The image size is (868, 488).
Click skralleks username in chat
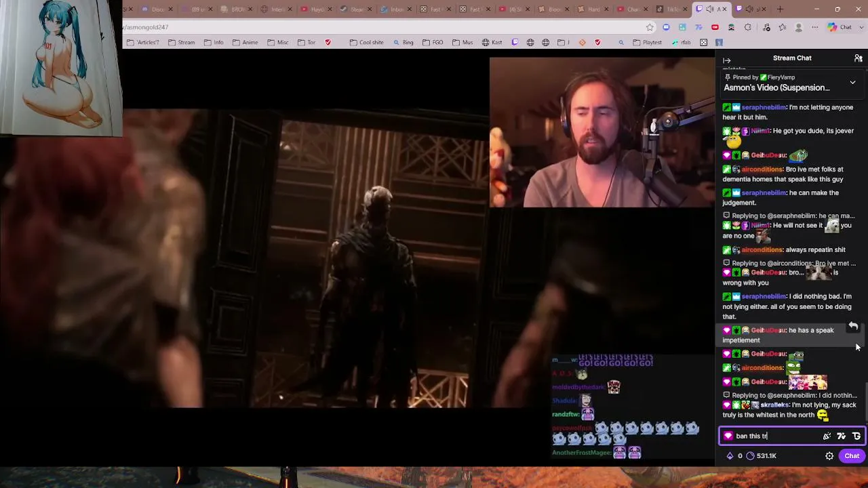pos(774,405)
